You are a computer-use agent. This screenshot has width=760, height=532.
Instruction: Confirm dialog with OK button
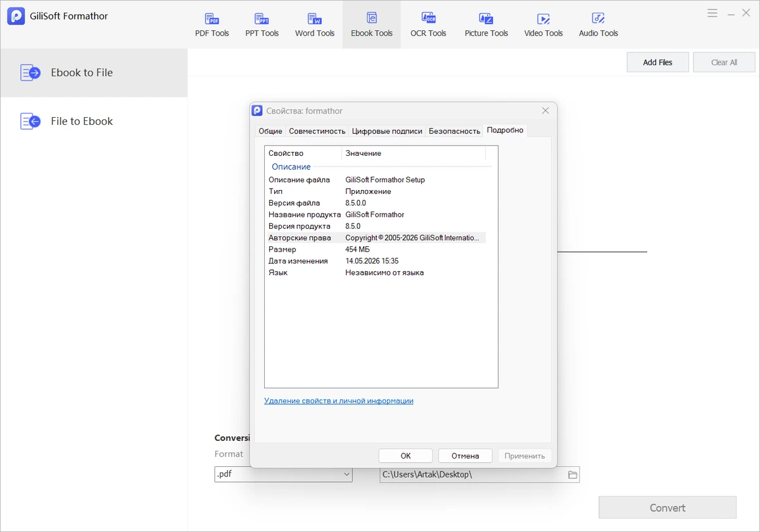click(405, 455)
